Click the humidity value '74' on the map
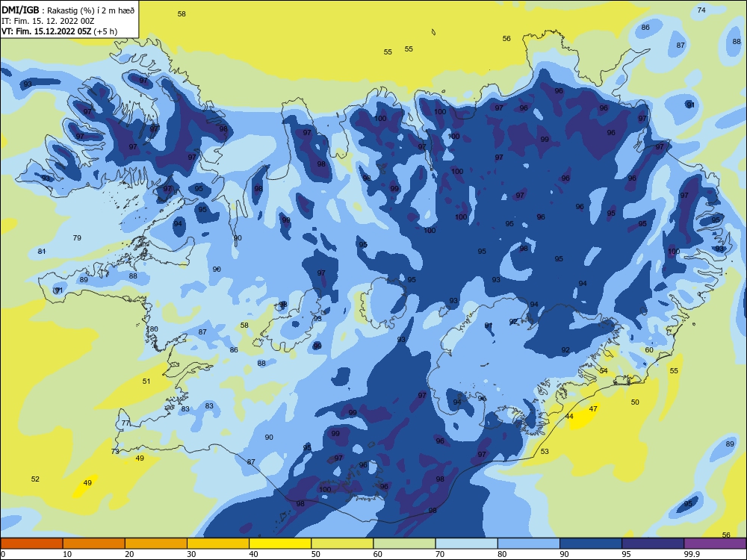 [701, 10]
